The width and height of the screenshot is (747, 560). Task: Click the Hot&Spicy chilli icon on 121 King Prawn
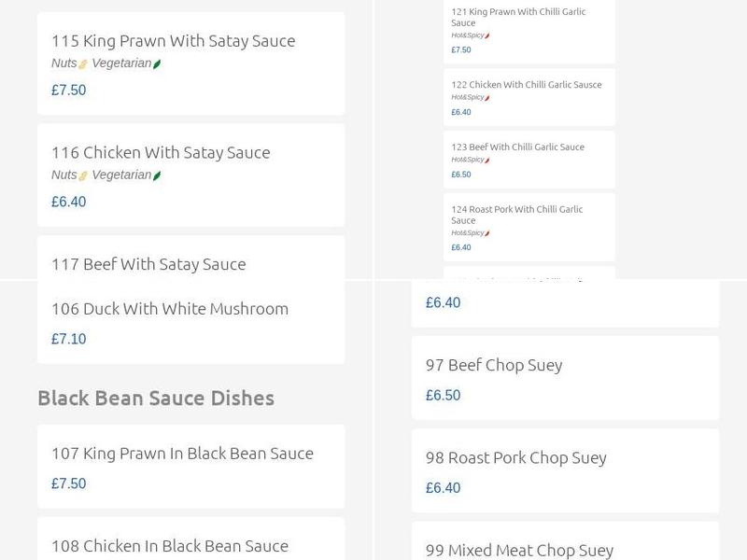click(486, 35)
